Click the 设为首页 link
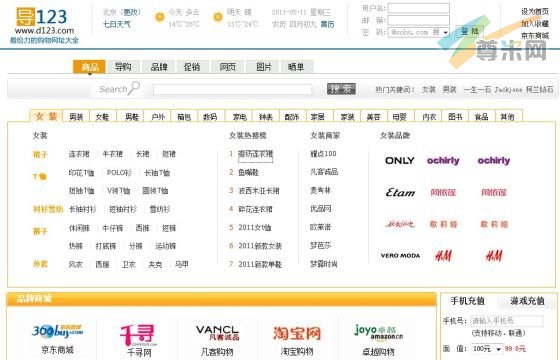The height and width of the screenshot is (360, 560). pyautogui.click(x=535, y=11)
